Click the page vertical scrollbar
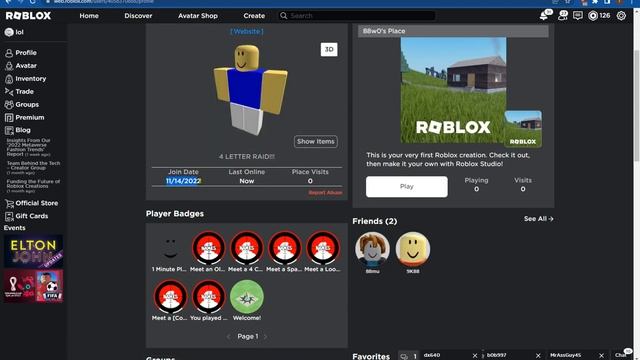Screen dimensions: 640x360 pos(637,106)
